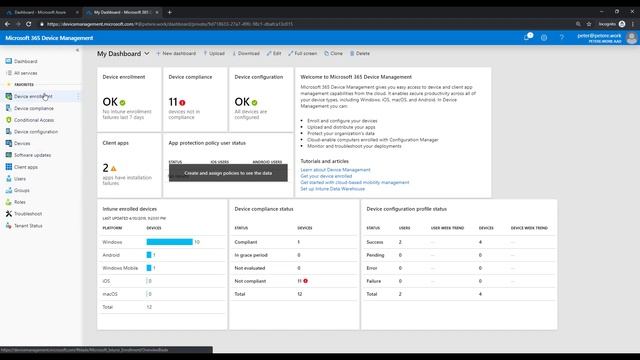Expand the My Dashboard dropdown
The image size is (640, 360).
(x=147, y=53)
